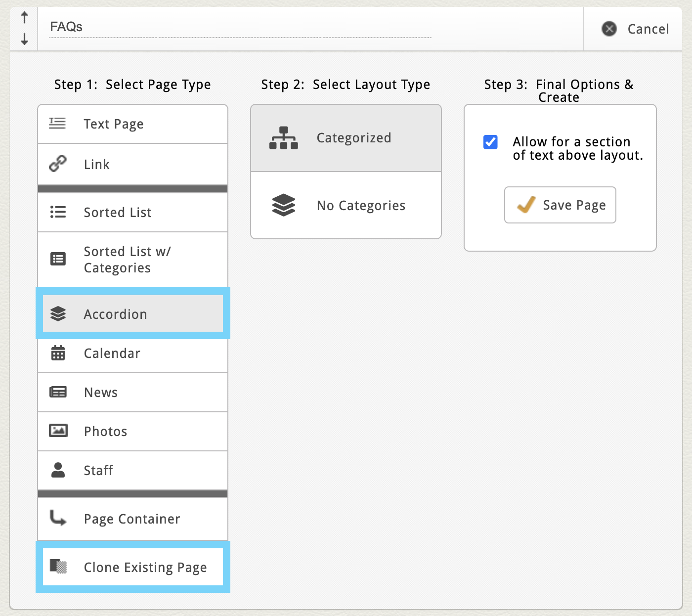Click the Sorted List bullet icon
The image size is (692, 616).
tap(58, 212)
